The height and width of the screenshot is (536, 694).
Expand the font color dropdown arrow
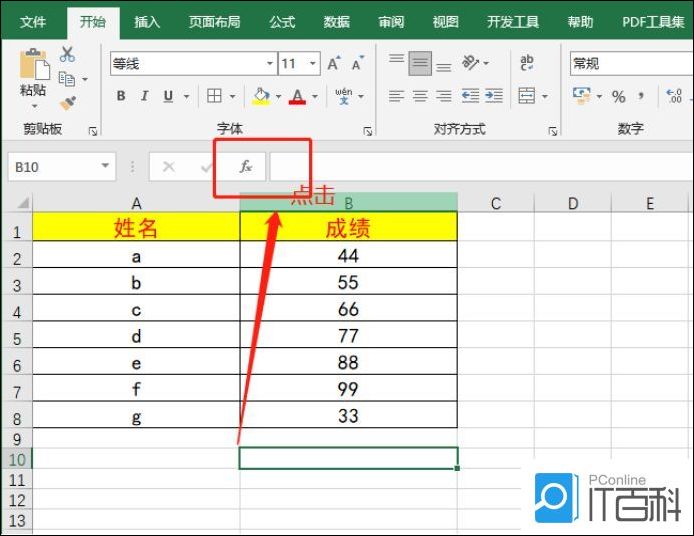click(315, 96)
